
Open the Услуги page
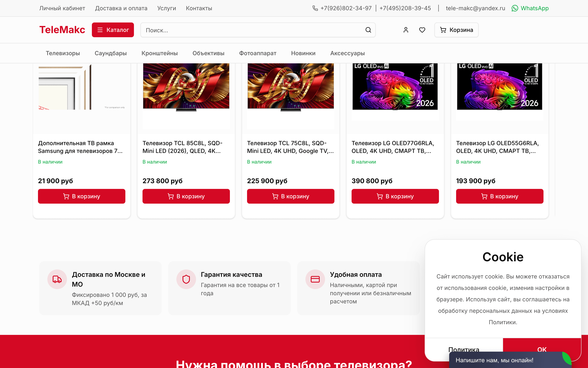click(x=167, y=8)
